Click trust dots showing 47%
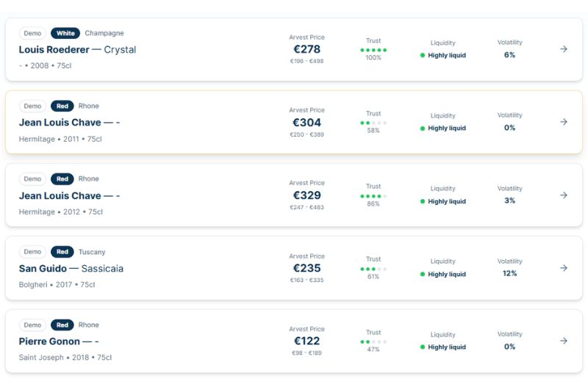This screenshot has height=390, width=588. coord(373,342)
